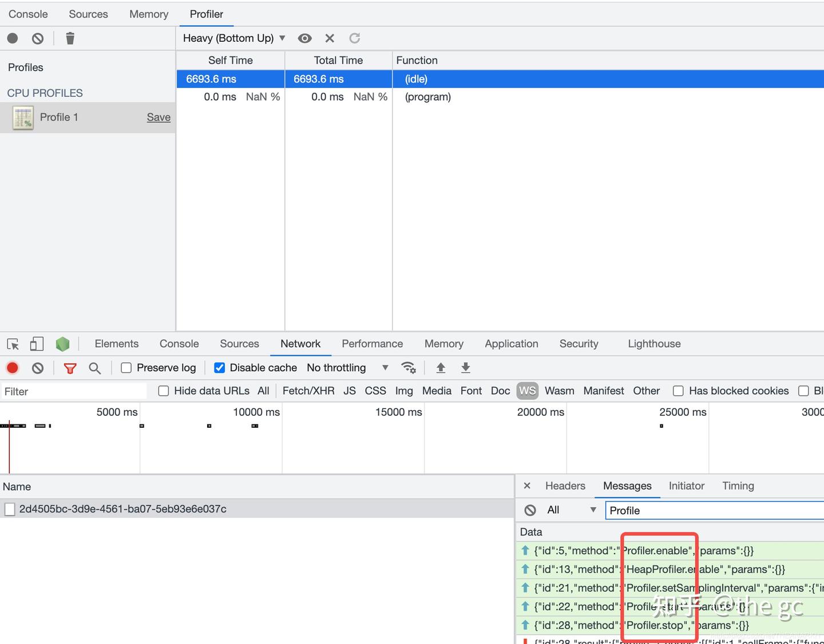The image size is (824, 644).
Task: Open the Messages tab
Action: click(x=627, y=486)
